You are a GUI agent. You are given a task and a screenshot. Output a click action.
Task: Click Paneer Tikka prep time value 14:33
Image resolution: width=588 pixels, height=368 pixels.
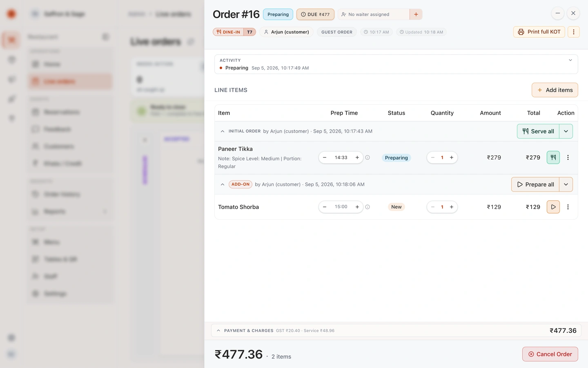[341, 157]
